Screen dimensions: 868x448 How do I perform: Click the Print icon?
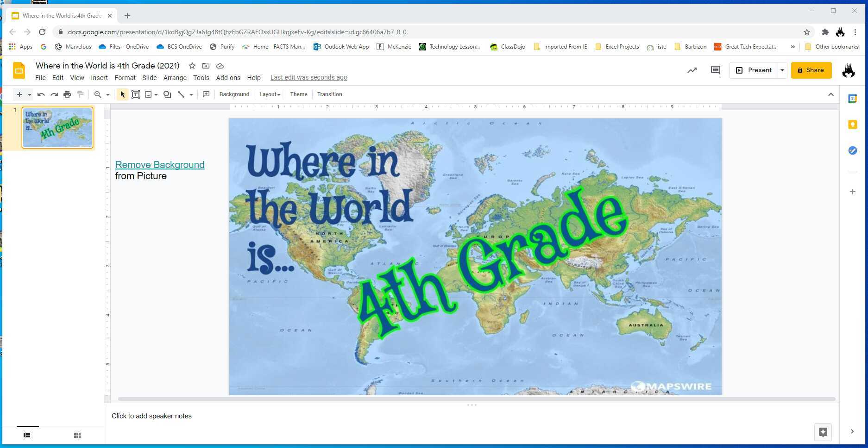pos(67,94)
